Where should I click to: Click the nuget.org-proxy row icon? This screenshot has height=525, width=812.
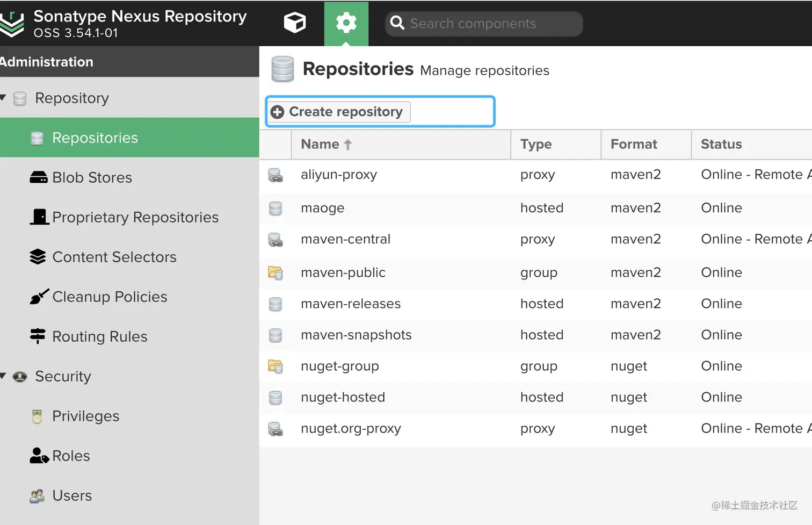(x=275, y=429)
